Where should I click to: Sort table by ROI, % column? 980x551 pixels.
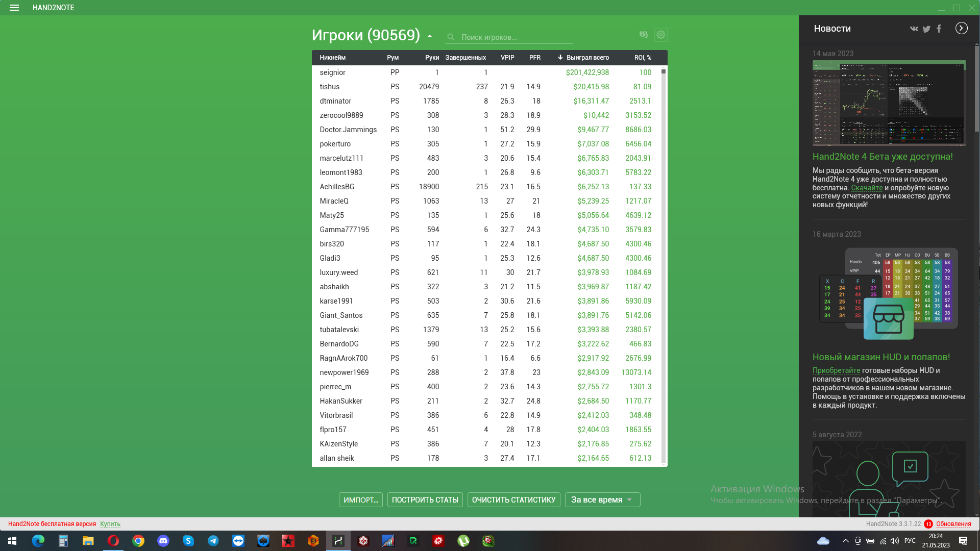point(643,58)
